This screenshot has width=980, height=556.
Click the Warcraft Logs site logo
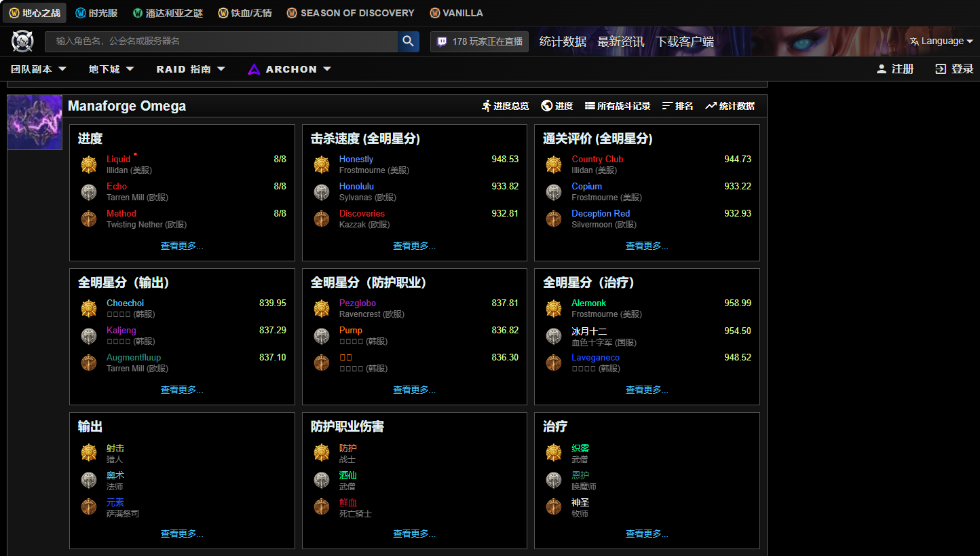tap(22, 41)
